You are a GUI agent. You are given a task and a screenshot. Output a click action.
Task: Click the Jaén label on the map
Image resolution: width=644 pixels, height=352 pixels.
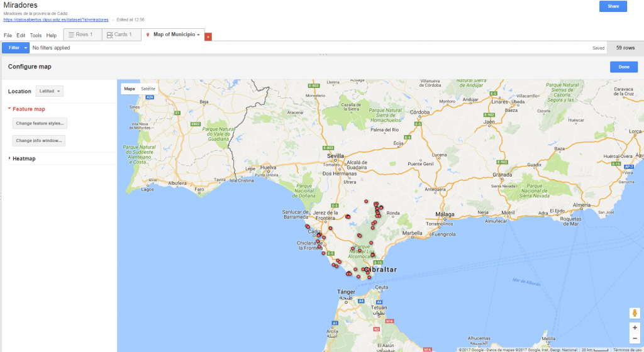(489, 122)
